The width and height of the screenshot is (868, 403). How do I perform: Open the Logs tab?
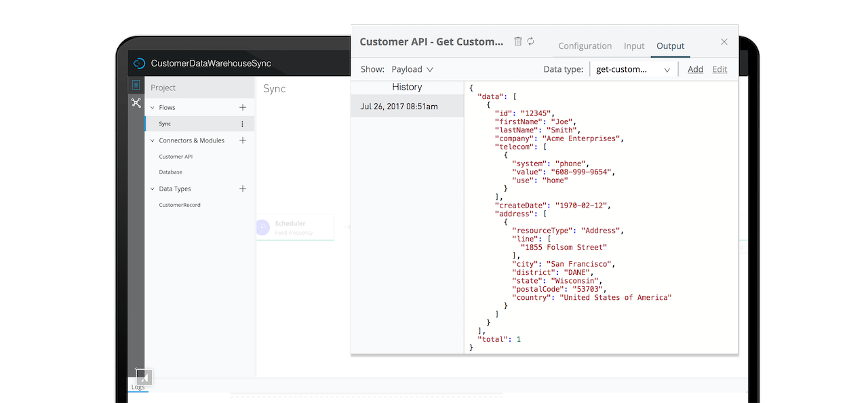point(138,387)
